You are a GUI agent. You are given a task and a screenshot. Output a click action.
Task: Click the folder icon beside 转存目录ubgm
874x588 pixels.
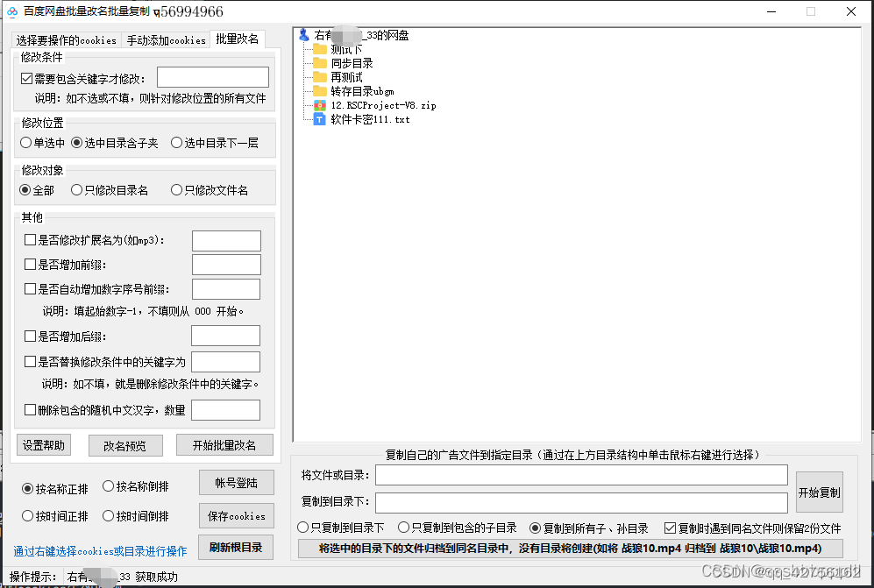(x=320, y=91)
